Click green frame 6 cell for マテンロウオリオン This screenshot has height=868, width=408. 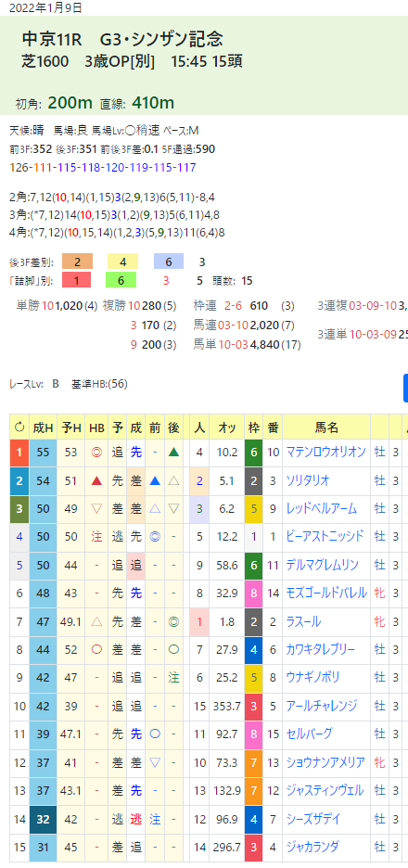[253, 453]
